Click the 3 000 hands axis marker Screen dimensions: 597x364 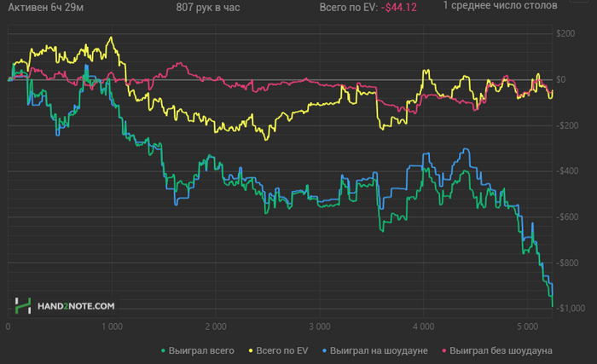point(320,326)
